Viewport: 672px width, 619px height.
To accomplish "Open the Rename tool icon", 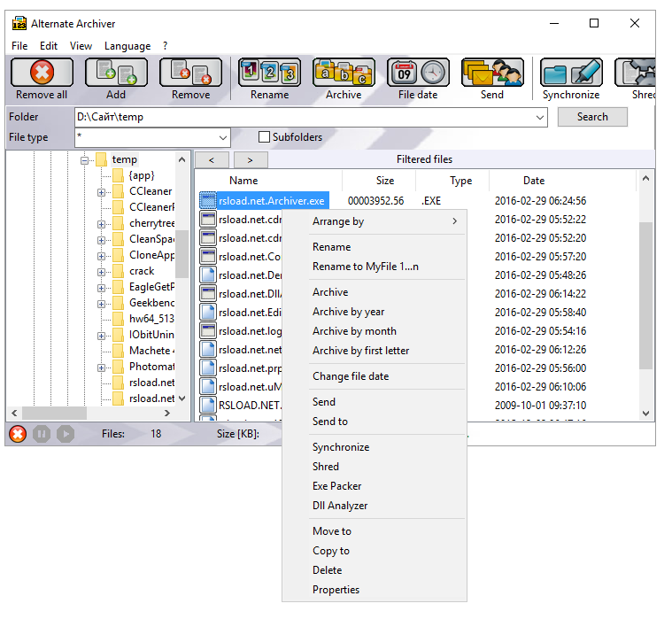I will [x=269, y=73].
